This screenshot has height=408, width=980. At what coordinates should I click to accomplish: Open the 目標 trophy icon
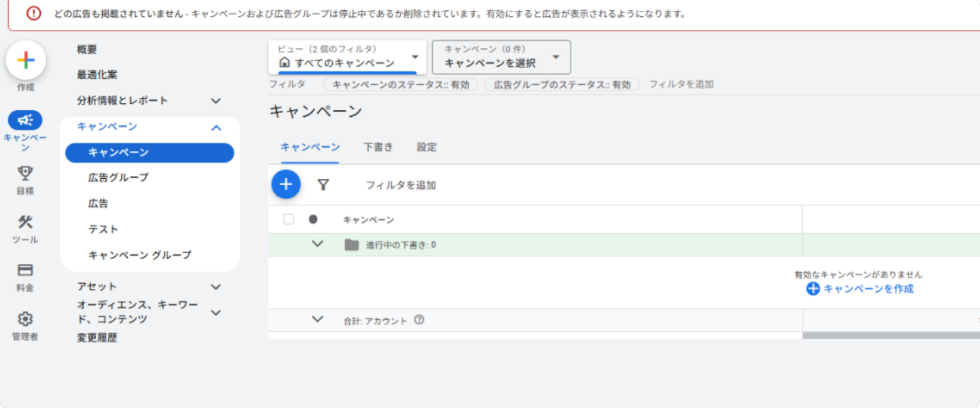[x=25, y=173]
